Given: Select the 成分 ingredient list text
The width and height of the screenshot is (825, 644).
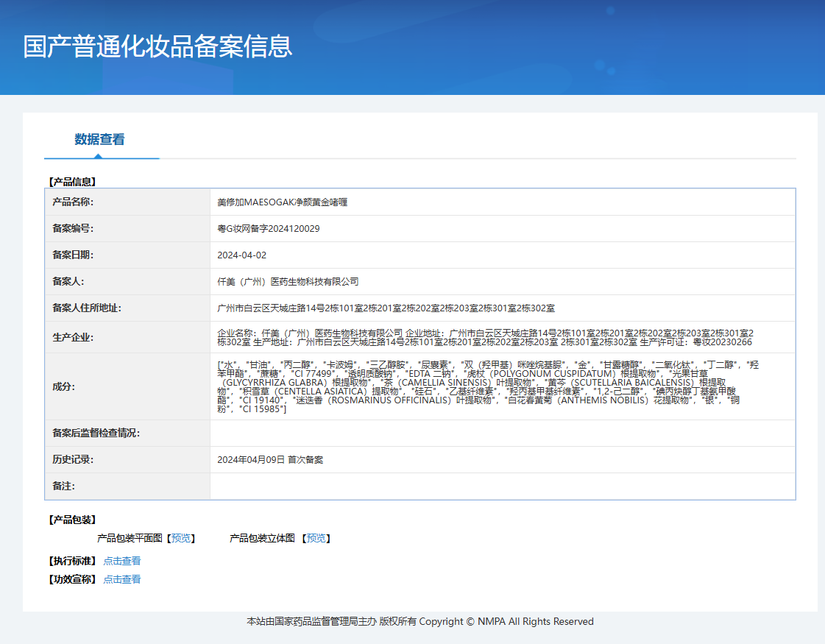Looking at the screenshot, I should (488, 386).
